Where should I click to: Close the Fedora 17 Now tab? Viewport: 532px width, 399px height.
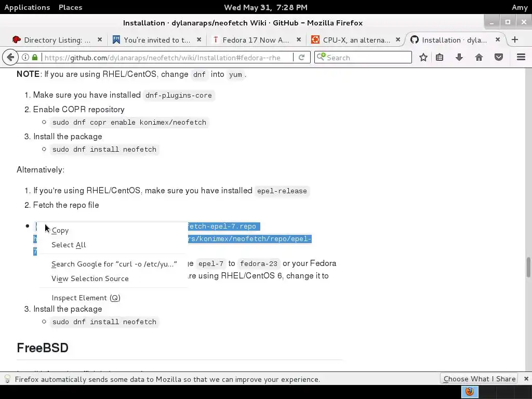tap(299, 39)
